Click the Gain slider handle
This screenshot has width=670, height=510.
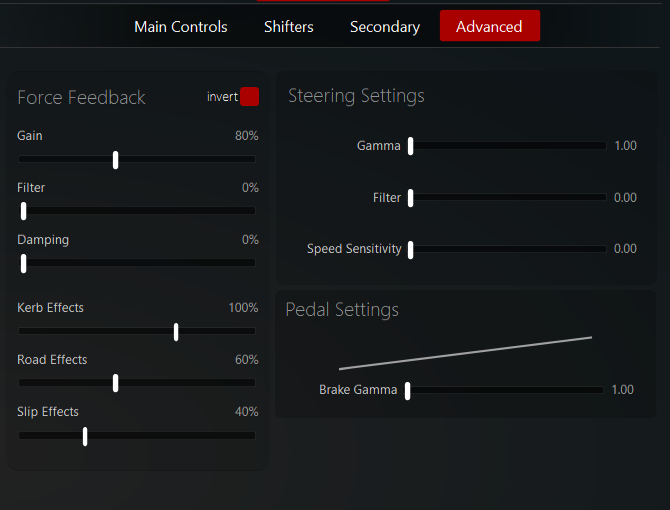click(x=116, y=159)
